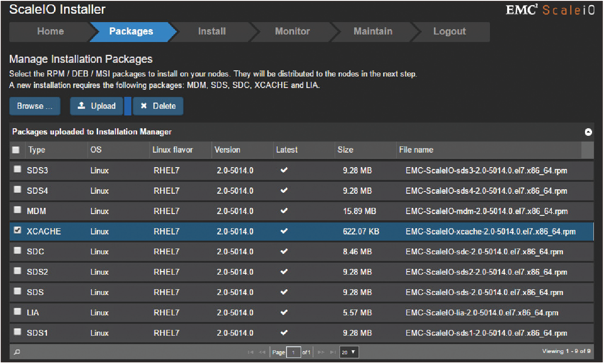Click Version cell in SDC row
The height and width of the screenshot is (364, 604).
click(235, 252)
